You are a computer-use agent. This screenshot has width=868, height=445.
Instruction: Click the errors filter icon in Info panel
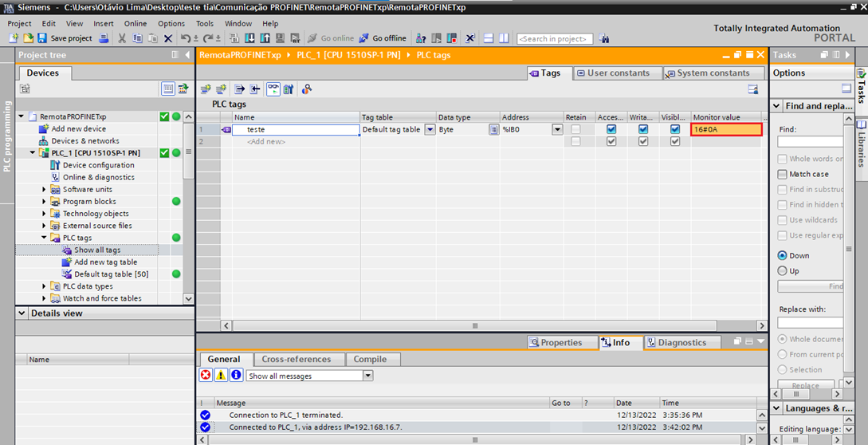coord(206,375)
